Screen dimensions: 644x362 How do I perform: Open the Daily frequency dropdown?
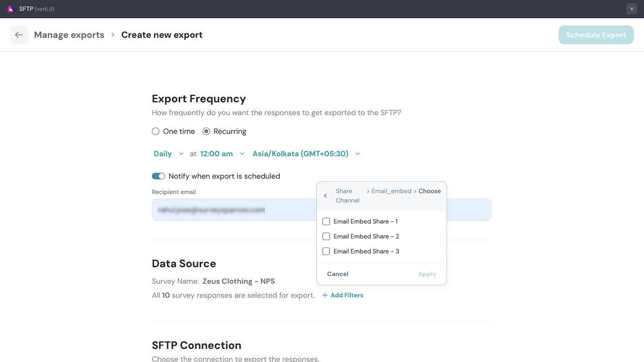point(168,154)
